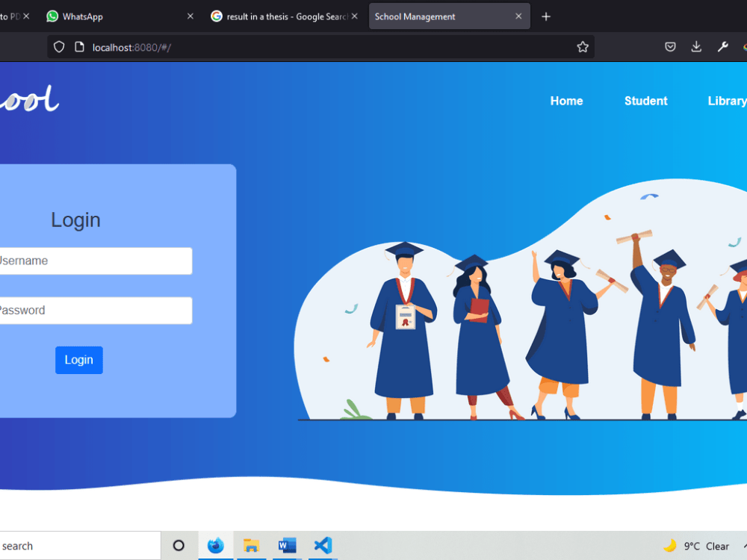747x560 pixels.
Task: Open the Library nav link
Action: pyautogui.click(x=727, y=101)
